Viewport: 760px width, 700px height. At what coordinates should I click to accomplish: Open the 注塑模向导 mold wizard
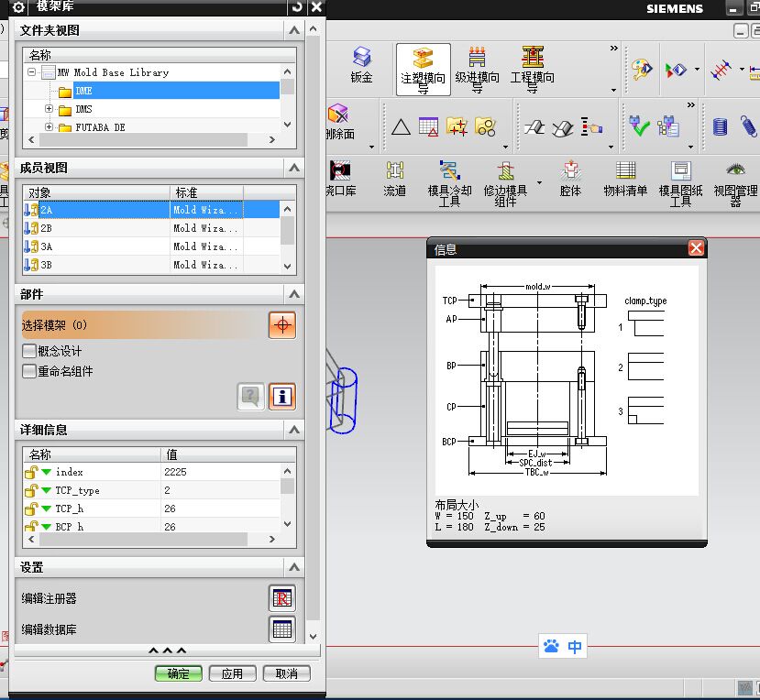point(424,70)
